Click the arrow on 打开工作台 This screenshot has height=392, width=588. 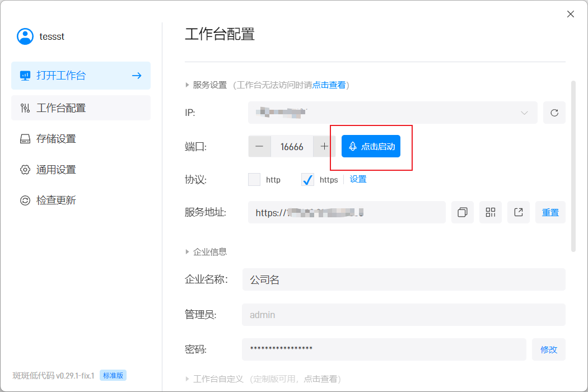(x=137, y=76)
